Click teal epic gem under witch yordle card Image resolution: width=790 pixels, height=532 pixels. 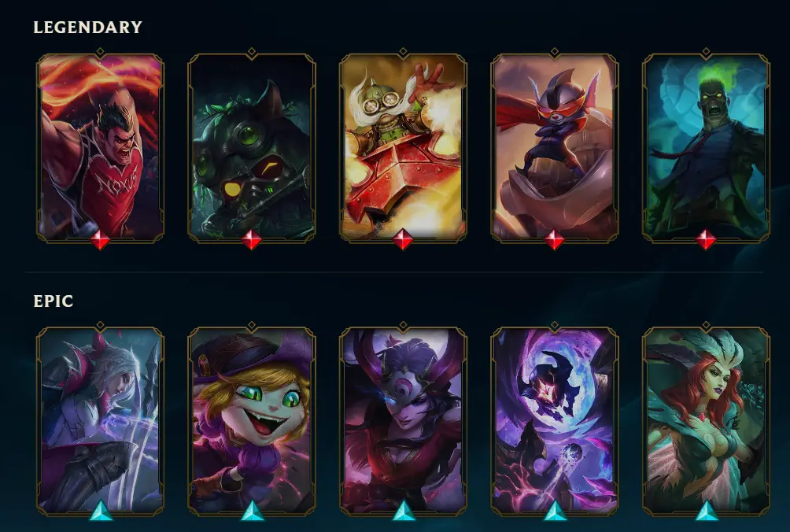pos(253,511)
